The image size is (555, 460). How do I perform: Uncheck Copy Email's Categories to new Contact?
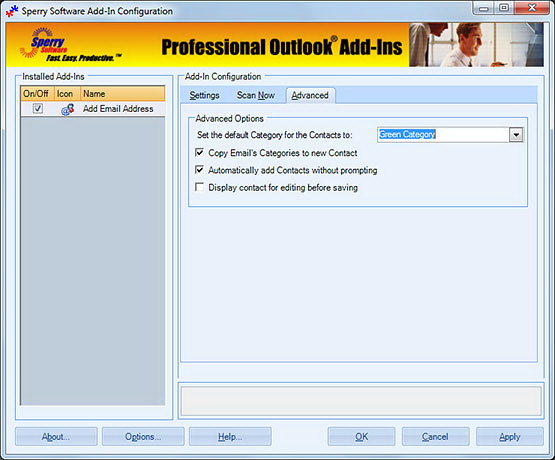coord(200,153)
